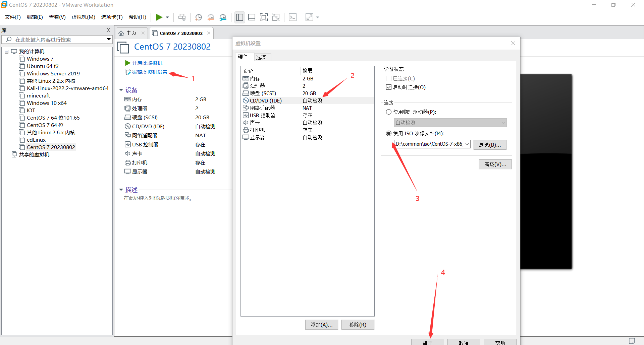The height and width of the screenshot is (345, 644).
Task: Close the library panel with its X
Action: click(108, 30)
